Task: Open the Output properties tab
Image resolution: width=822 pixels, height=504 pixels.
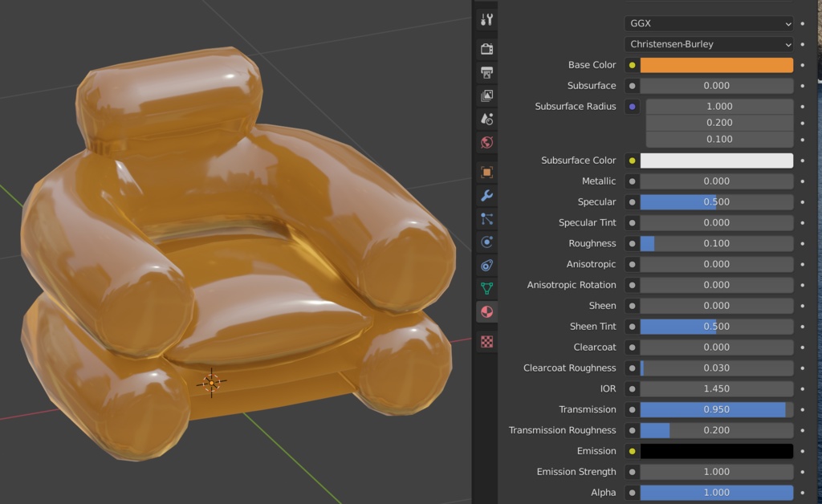Action: [486, 72]
